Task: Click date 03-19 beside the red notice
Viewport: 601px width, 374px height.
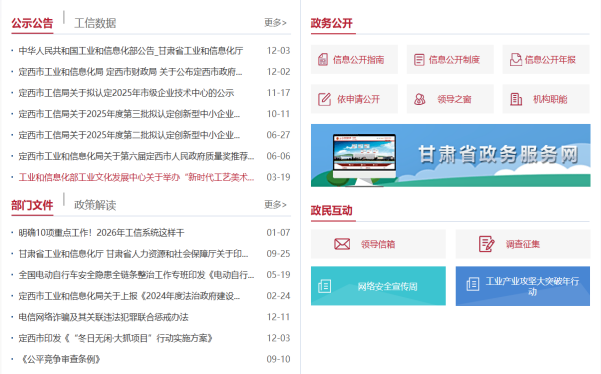Action: (278, 177)
